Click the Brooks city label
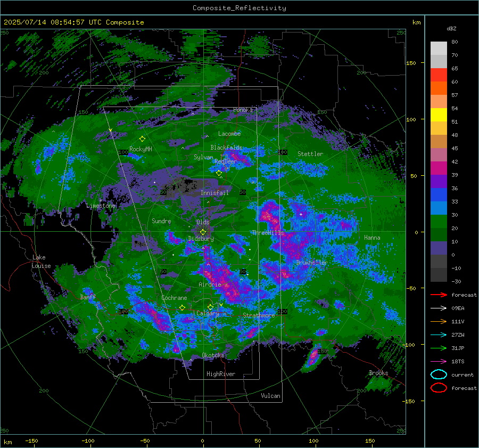Viewport: 479px width, 448px height. [378, 373]
